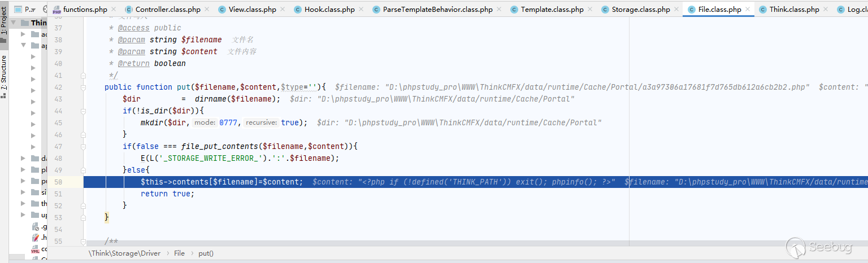The image size is (868, 263).
Task: Close the functions.php tab
Action: [x=114, y=10]
